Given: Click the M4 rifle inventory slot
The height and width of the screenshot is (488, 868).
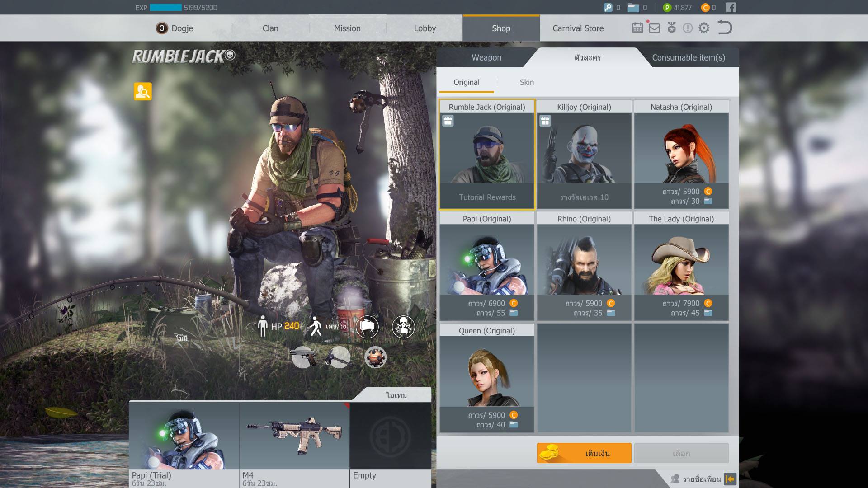Looking at the screenshot, I should point(294,445).
